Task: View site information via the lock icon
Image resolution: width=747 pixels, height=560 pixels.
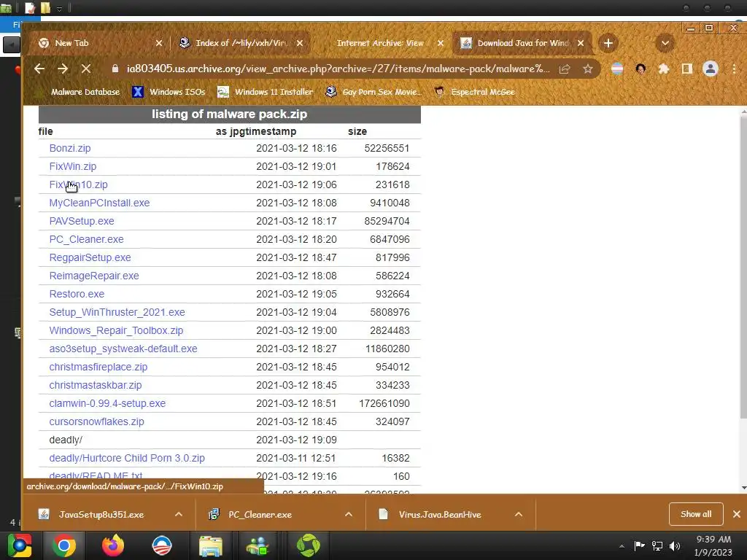Action: point(115,69)
